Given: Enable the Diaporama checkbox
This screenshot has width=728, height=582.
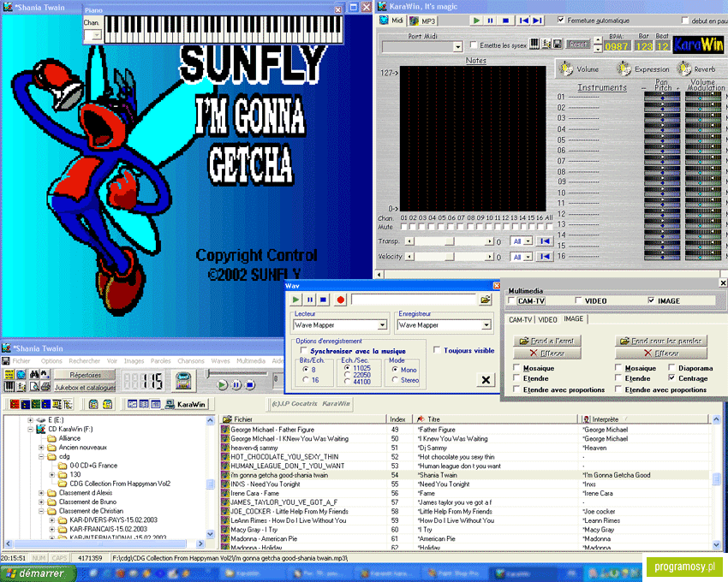Looking at the screenshot, I should coord(671,367).
